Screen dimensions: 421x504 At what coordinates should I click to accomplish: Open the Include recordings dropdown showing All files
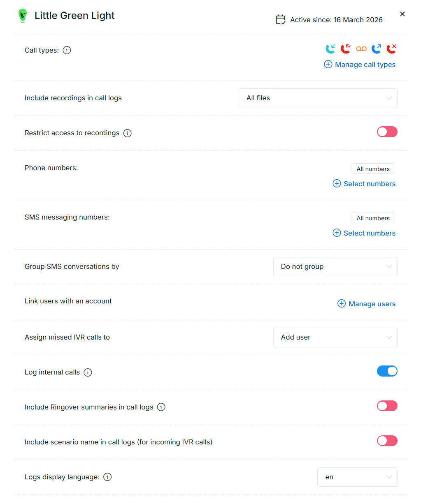pos(318,98)
